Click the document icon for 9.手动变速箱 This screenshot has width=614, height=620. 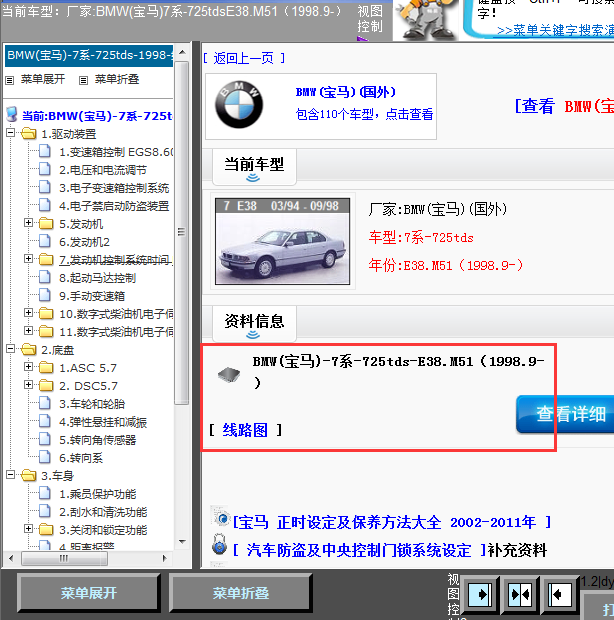click(45, 295)
